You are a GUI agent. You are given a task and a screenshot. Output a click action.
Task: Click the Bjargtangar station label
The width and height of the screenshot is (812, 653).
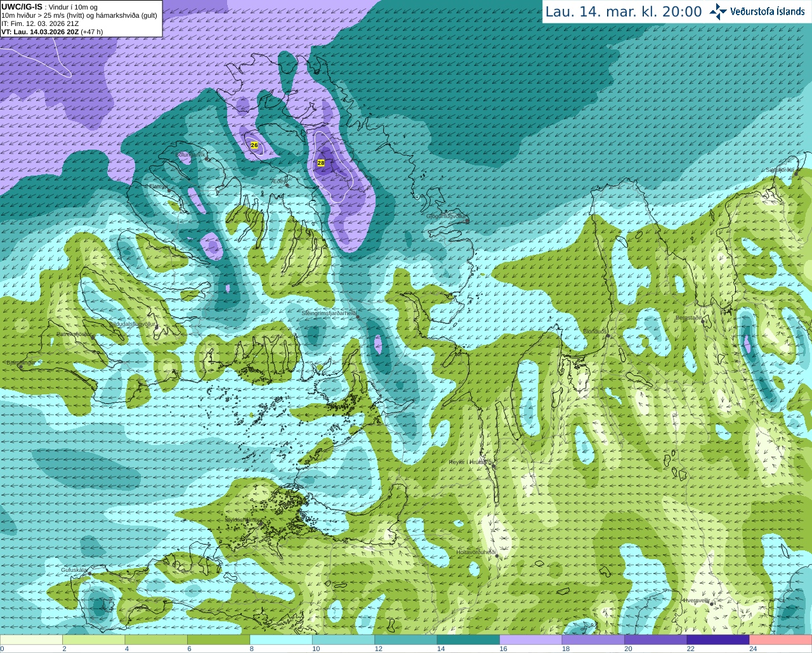pyautogui.click(x=21, y=363)
